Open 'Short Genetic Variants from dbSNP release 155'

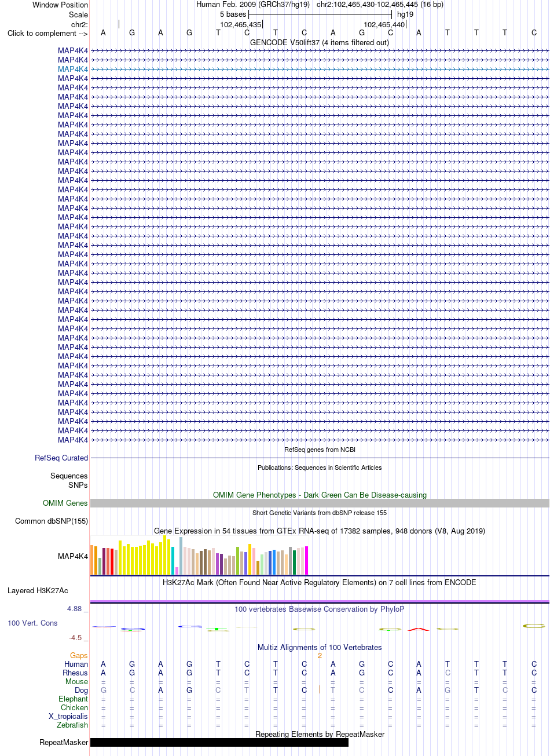click(320, 513)
